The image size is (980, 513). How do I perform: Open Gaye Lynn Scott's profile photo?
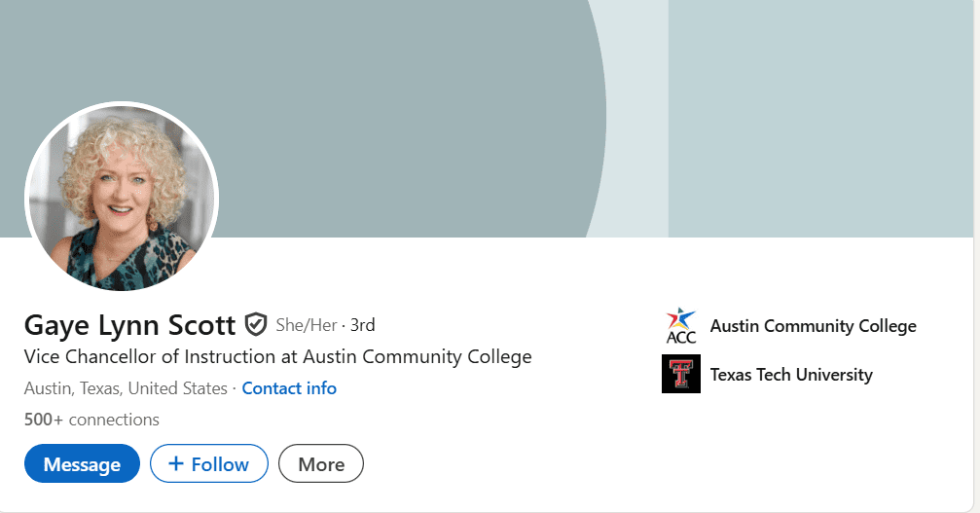coord(122,200)
